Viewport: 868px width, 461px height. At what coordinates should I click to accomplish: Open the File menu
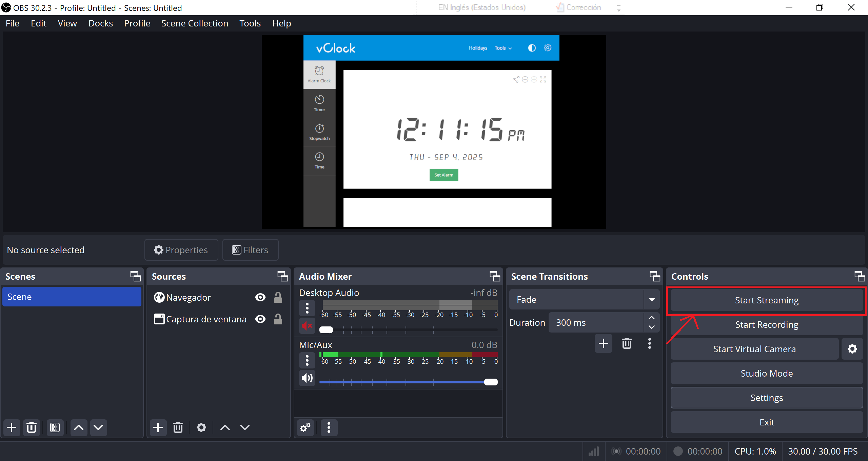[x=13, y=23]
